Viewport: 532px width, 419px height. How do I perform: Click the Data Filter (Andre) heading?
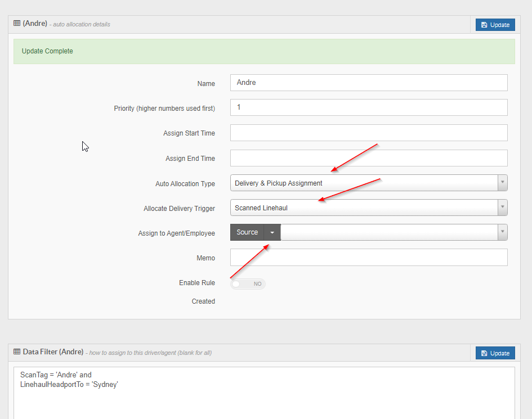pos(53,352)
